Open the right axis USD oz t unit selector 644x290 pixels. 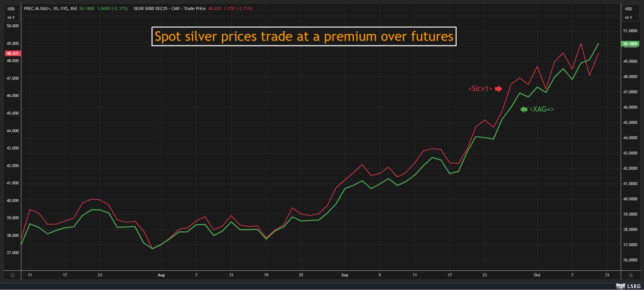(x=628, y=13)
